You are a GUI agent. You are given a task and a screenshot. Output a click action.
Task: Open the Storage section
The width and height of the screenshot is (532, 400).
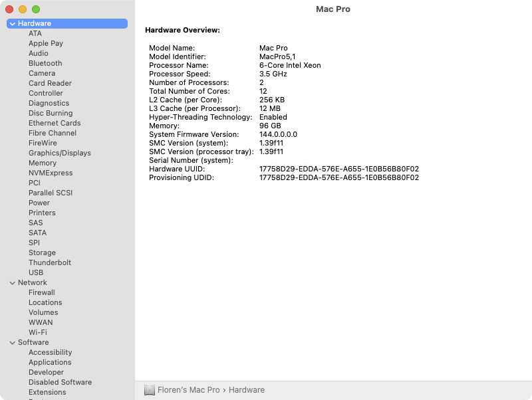coord(42,252)
